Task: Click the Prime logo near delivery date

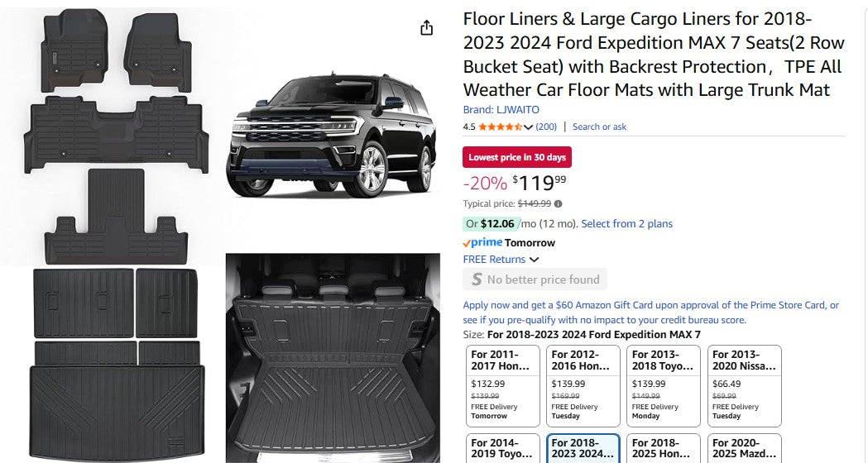Action: 482,243
